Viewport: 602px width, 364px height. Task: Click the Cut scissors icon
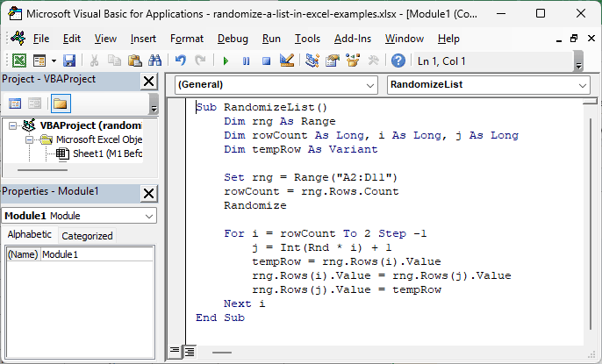(x=94, y=61)
